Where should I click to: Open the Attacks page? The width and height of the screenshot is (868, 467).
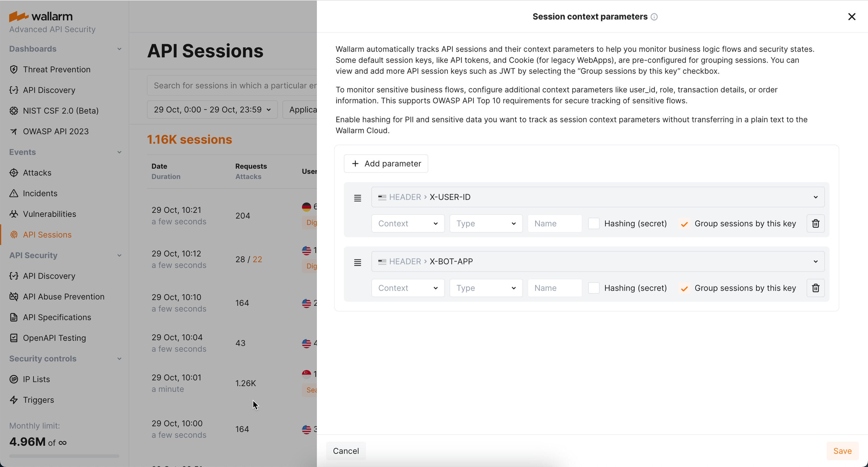tap(37, 173)
